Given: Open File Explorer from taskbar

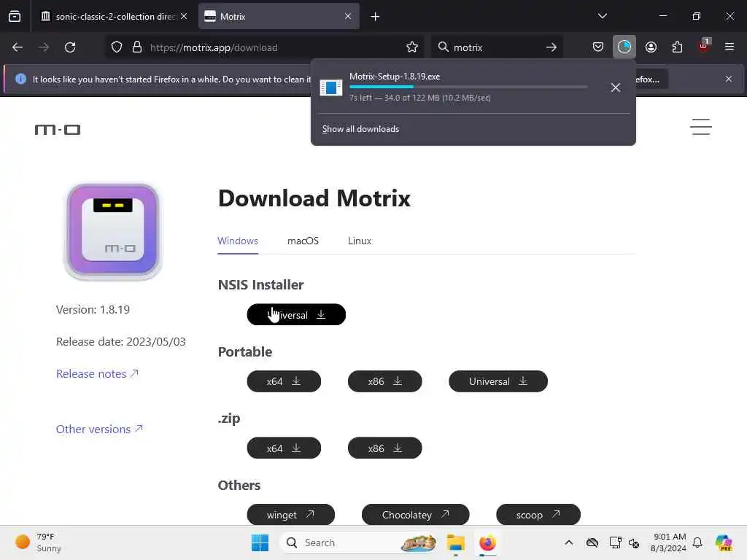Looking at the screenshot, I should coord(455,542).
